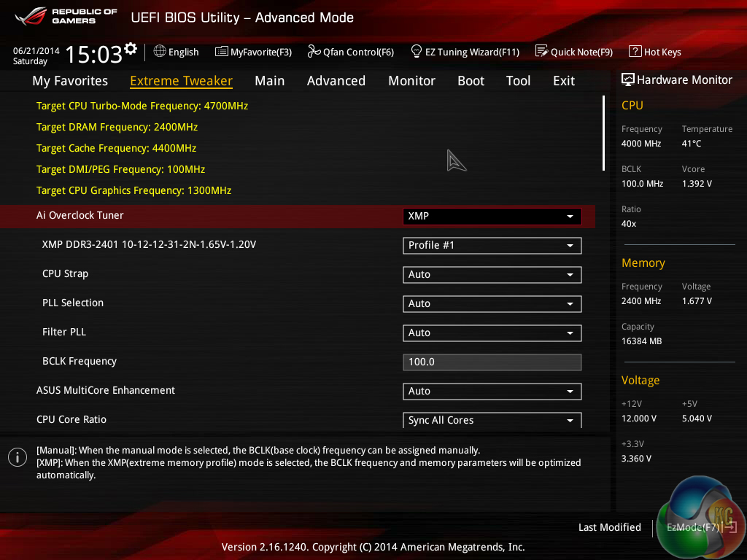Screen dimensions: 747x560
Task: Click the 16384 MB capacity value
Action: 641,341
